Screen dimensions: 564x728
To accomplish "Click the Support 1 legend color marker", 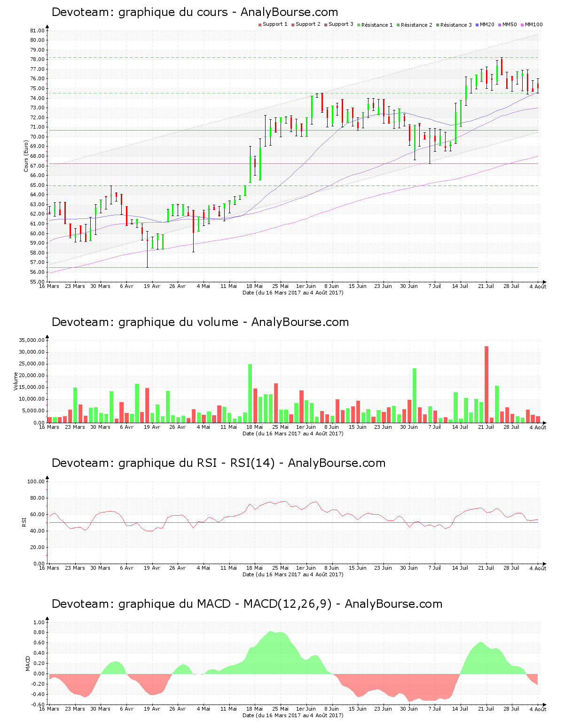I will click(x=260, y=24).
